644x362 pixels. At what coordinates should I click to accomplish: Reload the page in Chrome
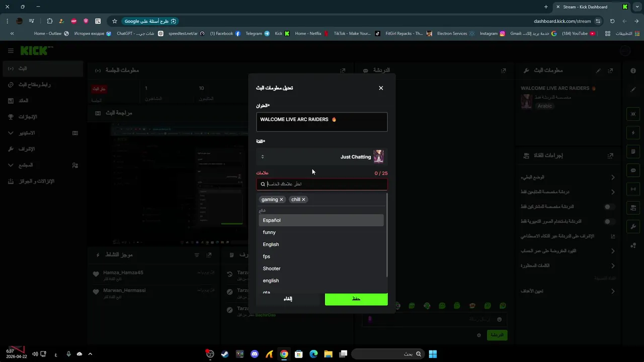pos(612,21)
